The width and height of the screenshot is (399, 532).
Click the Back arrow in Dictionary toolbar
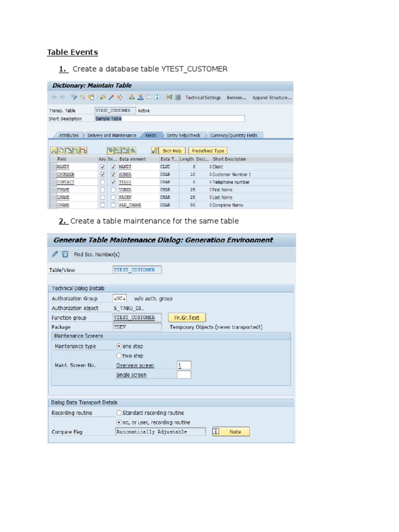[x=54, y=97]
